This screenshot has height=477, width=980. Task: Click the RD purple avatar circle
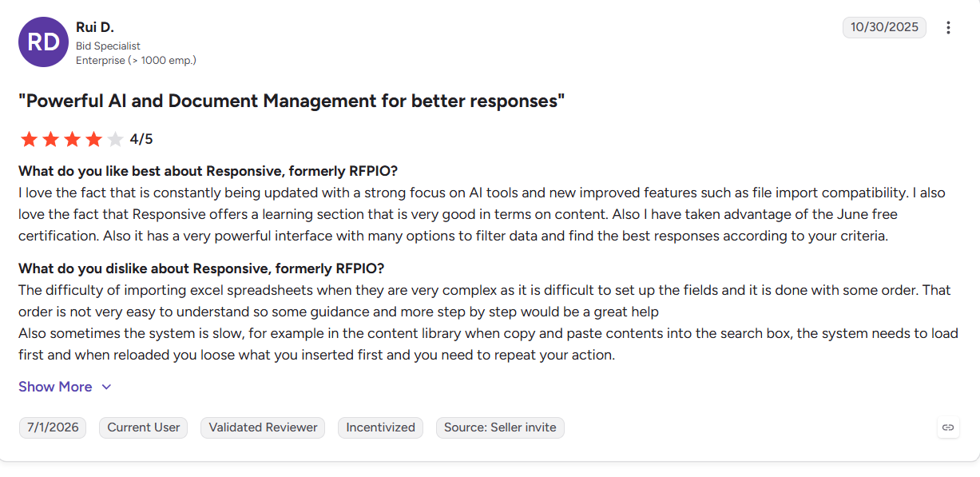coord(43,42)
